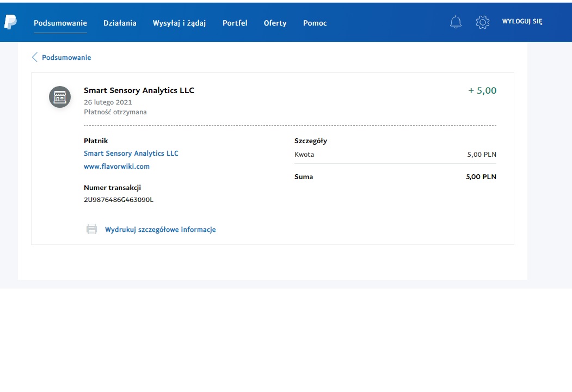Open the Oferty tab
572x392 pixels.
[x=275, y=23]
